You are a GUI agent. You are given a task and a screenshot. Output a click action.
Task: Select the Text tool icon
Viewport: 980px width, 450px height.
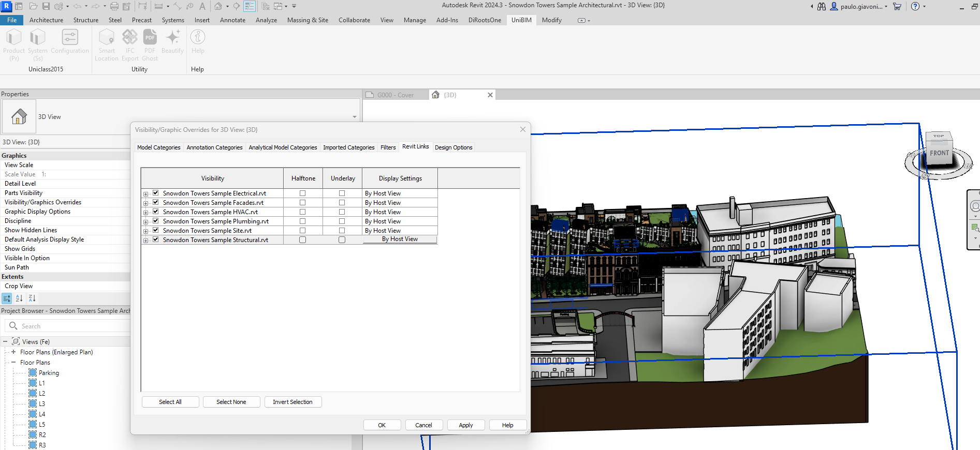pyautogui.click(x=202, y=6)
